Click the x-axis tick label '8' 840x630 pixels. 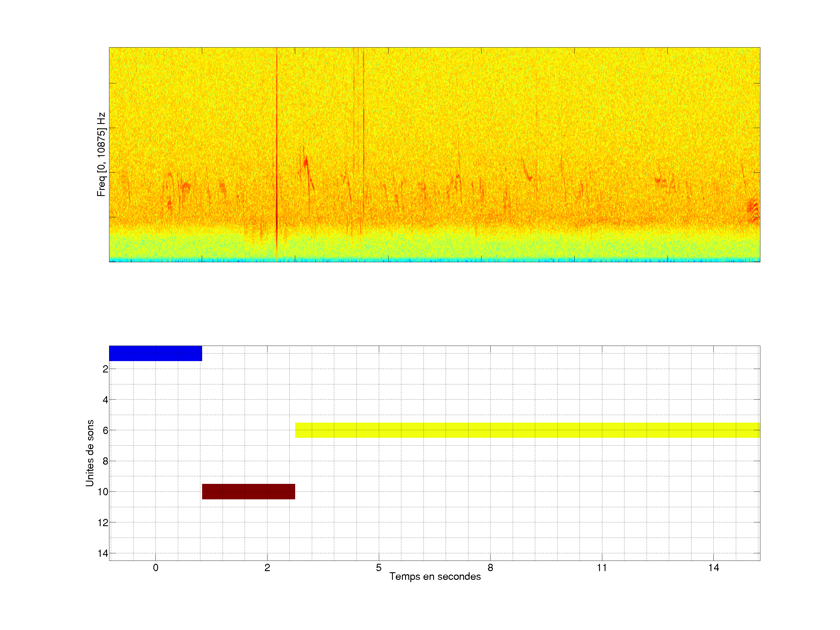[490, 568]
